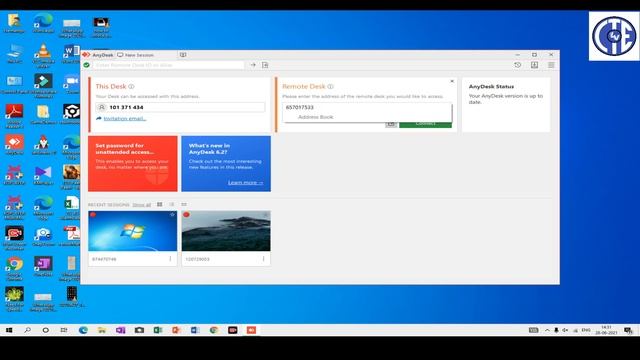Click the Windows Start button
This screenshot has width=640, height=360.
click(x=9, y=330)
